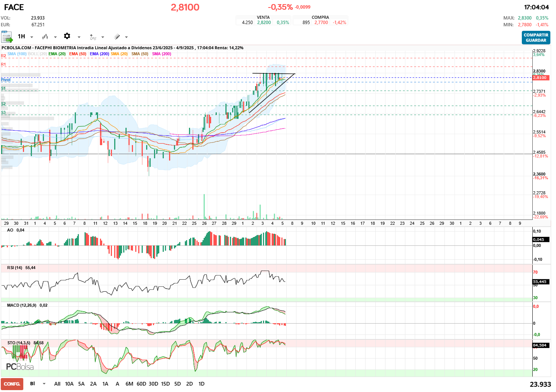Open the BI dropdown arrow at bottom
Viewport: 556px width, 392px height.
click(x=44, y=384)
